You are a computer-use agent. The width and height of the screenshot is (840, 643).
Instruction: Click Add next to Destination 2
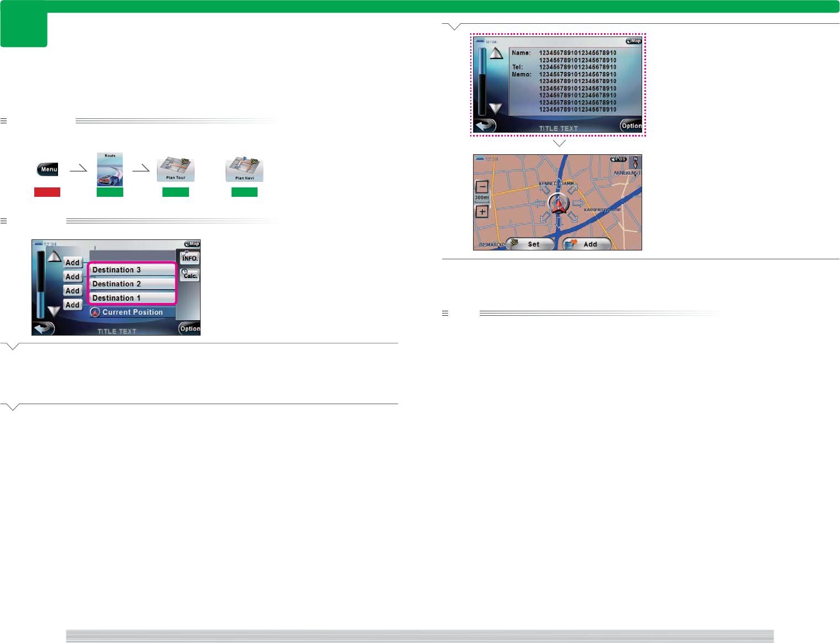[x=72, y=276]
